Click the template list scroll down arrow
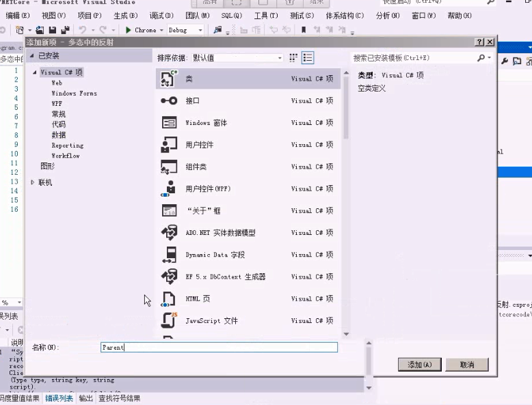This screenshot has width=532, height=405. click(x=346, y=334)
